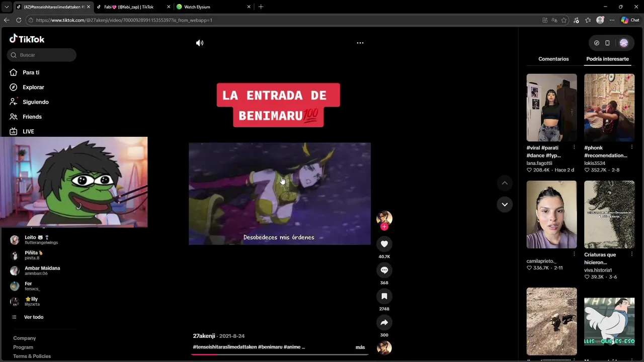Open the TikTok profile avatar menu
The width and height of the screenshot is (644, 362).
pos(624,43)
